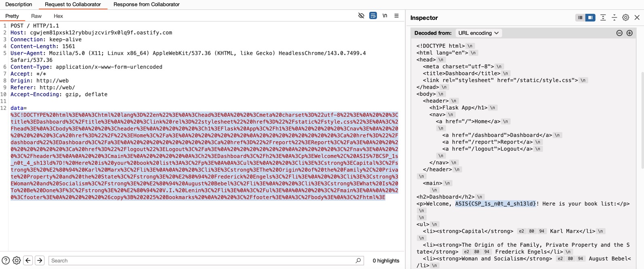Switch to the Description tab
Screen dimensions: 644x269
pyautogui.click(x=19, y=4)
